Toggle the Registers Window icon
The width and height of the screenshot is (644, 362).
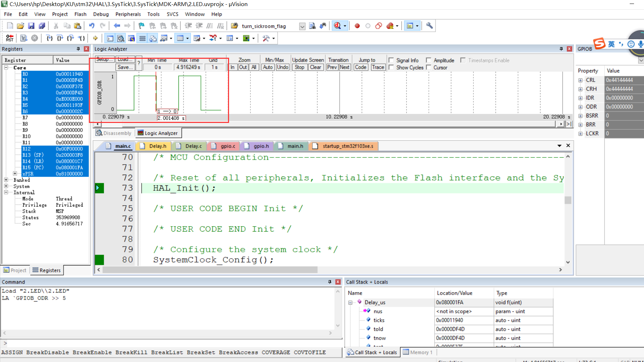(142, 38)
